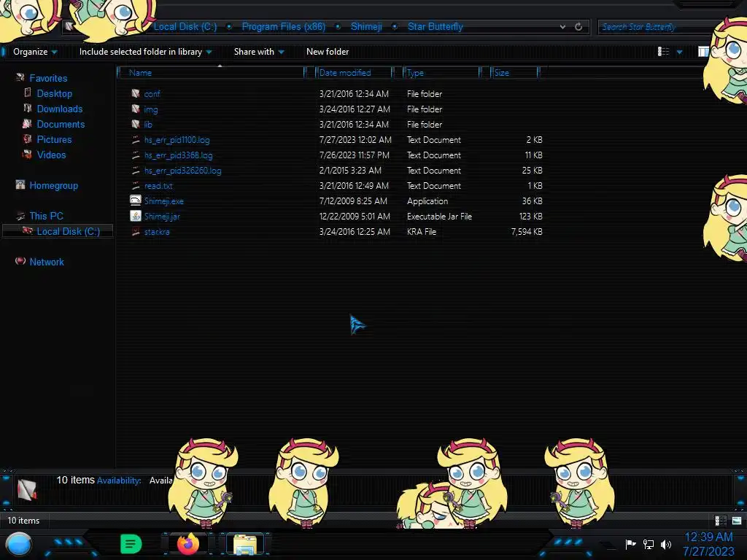
Task: Switch to details view icon in status bar
Action: point(720,521)
